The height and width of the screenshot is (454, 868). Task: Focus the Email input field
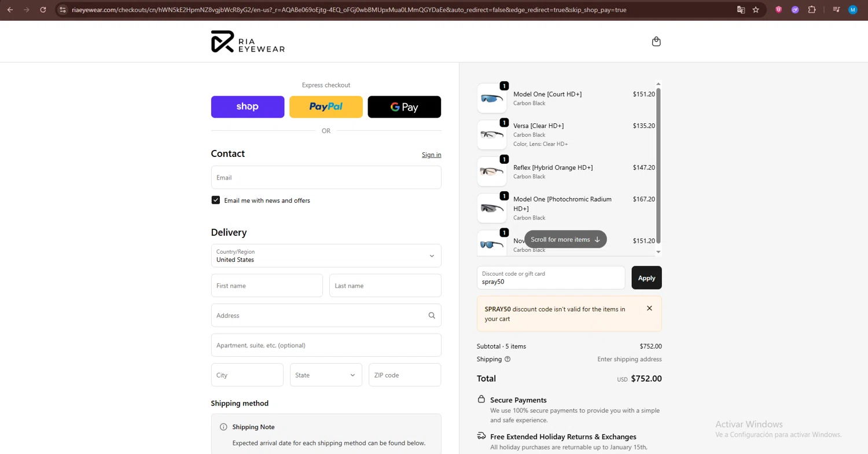[326, 178]
